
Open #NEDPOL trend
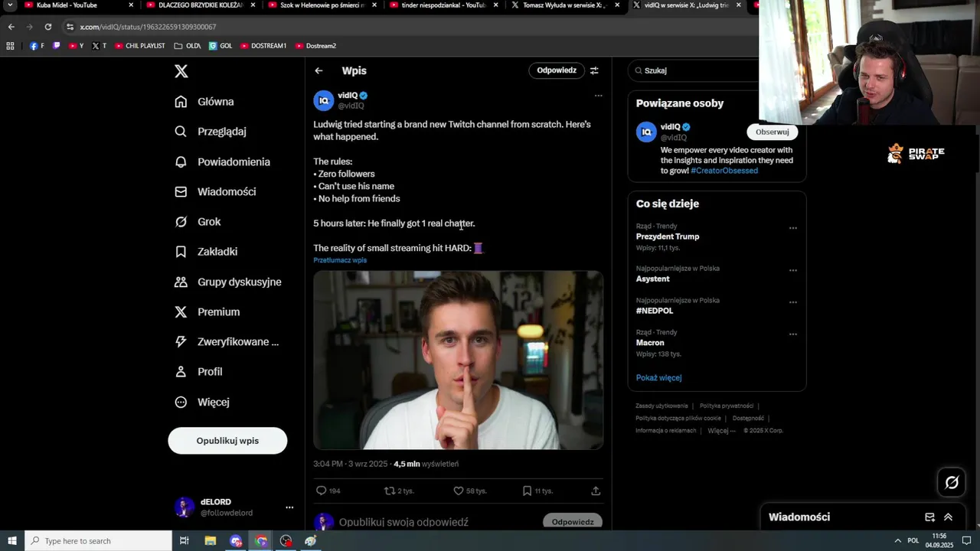655,311
